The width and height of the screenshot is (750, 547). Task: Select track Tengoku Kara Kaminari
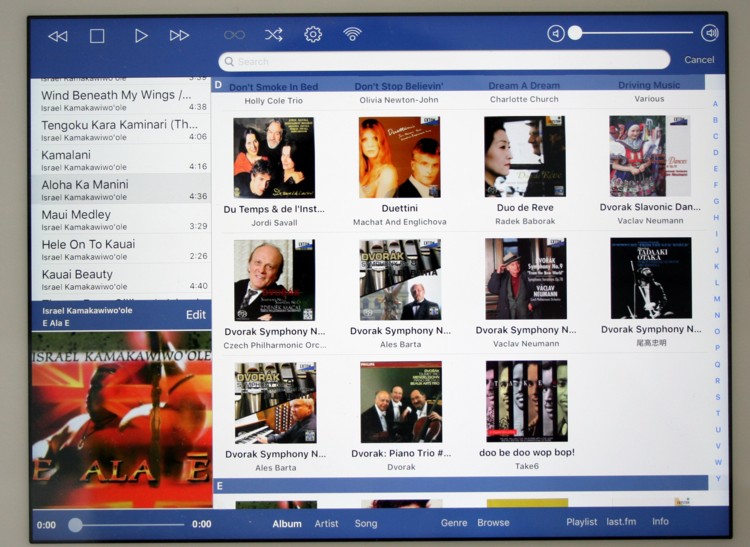(x=121, y=130)
